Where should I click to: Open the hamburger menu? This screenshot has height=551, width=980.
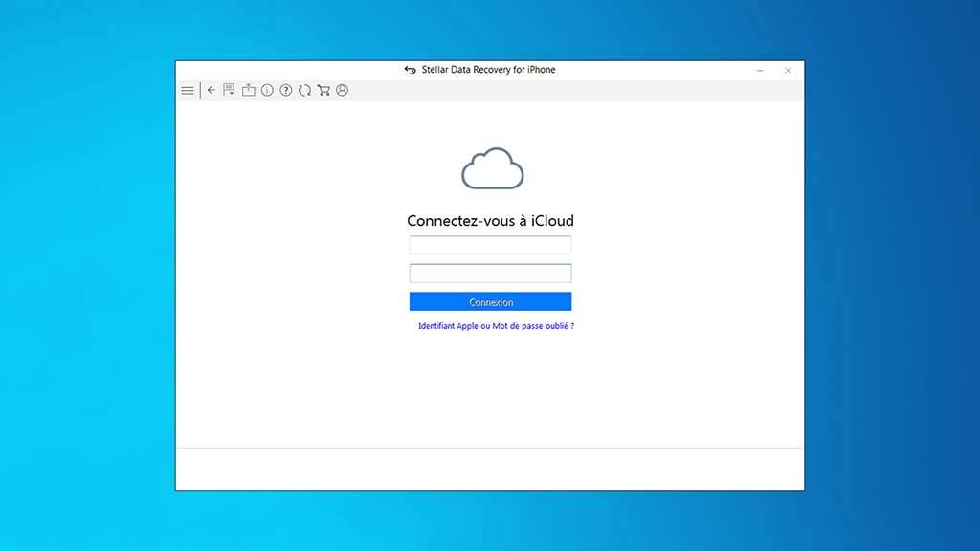[188, 91]
